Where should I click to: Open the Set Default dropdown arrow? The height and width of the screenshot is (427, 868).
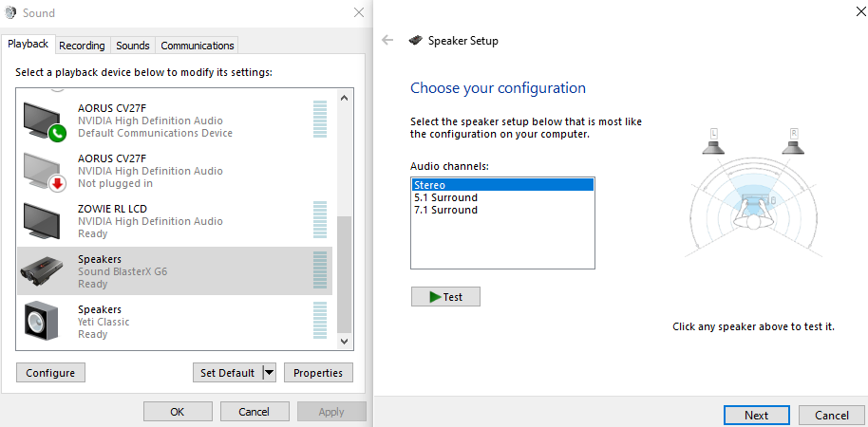pos(269,373)
